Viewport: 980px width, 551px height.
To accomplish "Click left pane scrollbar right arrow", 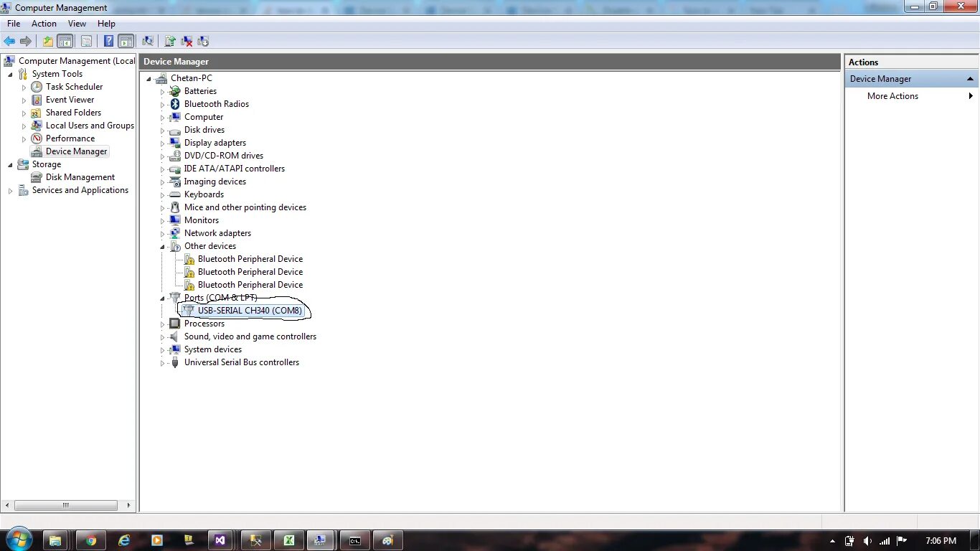I will point(130,505).
